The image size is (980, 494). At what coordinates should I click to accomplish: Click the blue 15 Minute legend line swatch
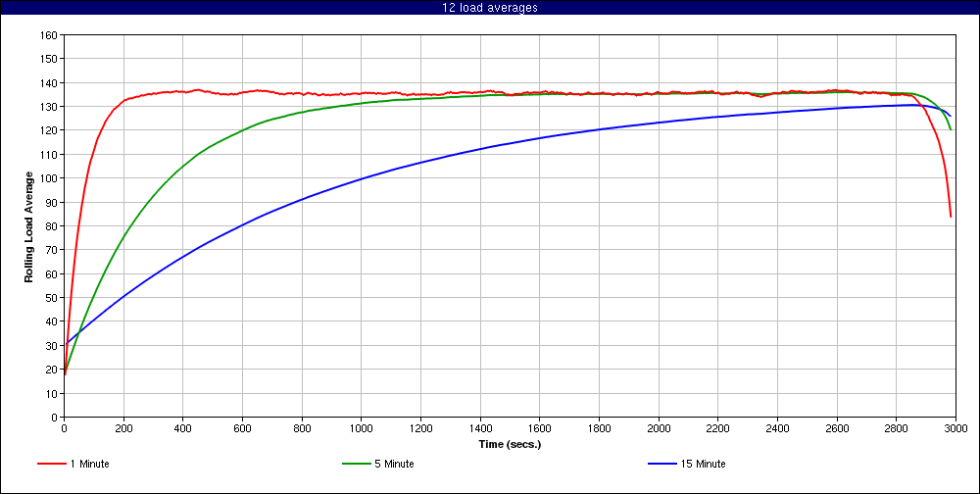(661, 464)
